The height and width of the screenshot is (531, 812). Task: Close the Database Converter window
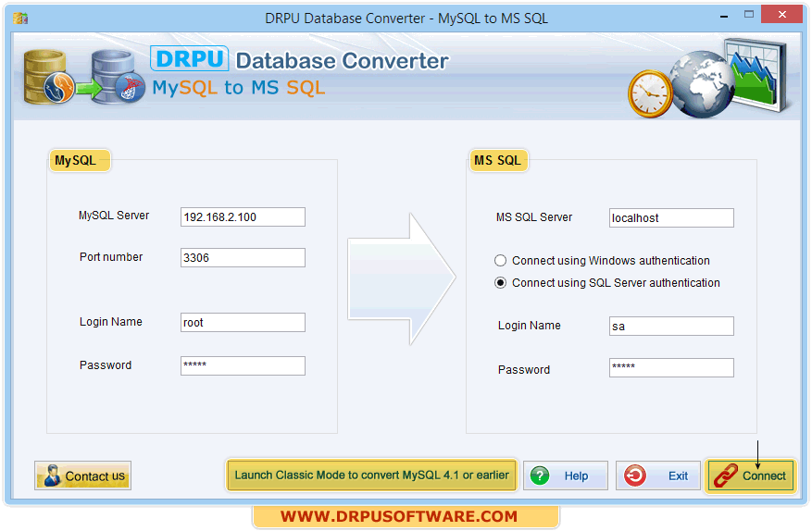pyautogui.click(x=782, y=15)
